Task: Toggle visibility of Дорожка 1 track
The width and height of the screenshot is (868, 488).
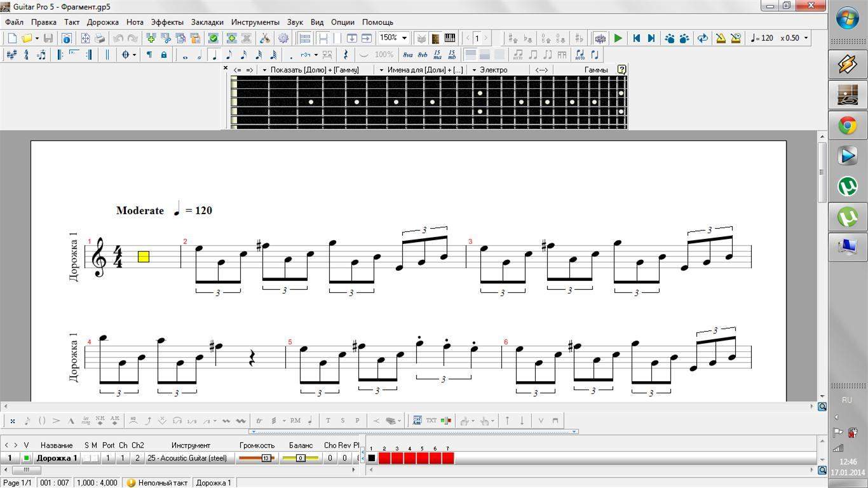Action: [x=26, y=458]
